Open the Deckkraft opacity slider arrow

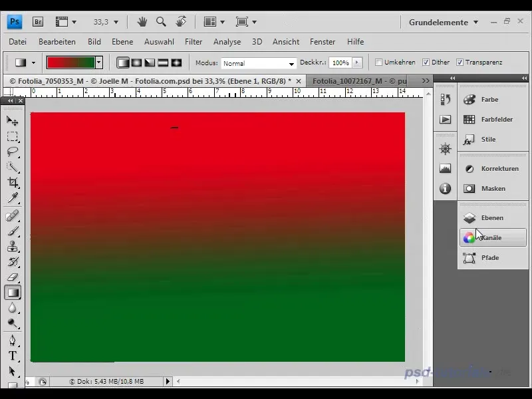coord(356,63)
